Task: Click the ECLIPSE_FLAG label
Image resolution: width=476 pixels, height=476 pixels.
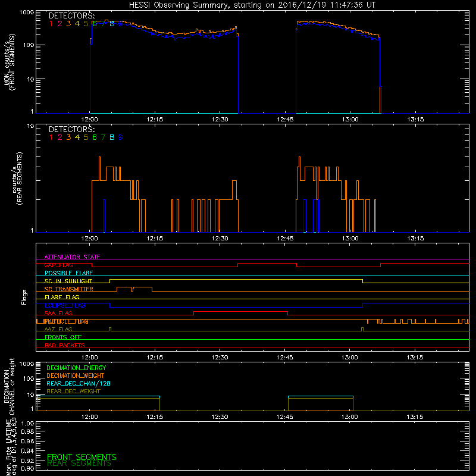Action: 65,305
